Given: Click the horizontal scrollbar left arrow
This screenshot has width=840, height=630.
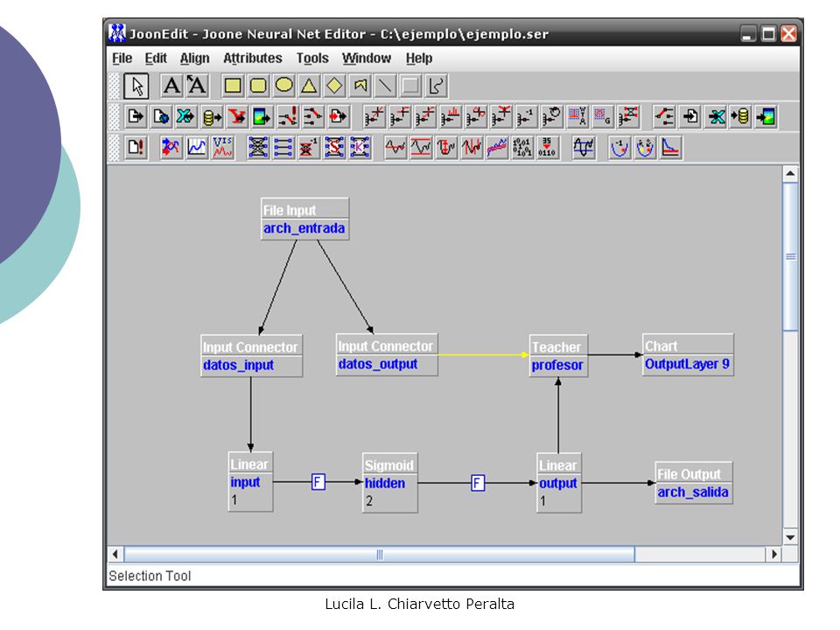Looking at the screenshot, I should point(115,554).
